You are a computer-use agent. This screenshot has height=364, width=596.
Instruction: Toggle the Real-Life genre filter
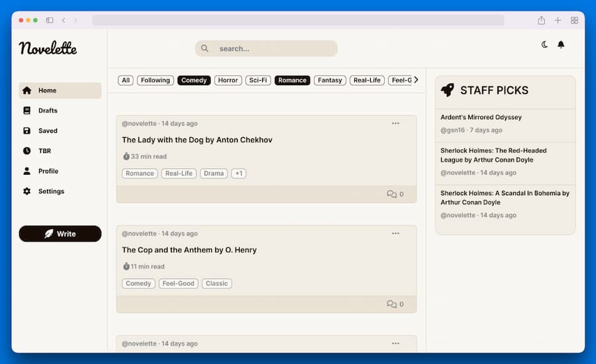click(367, 80)
